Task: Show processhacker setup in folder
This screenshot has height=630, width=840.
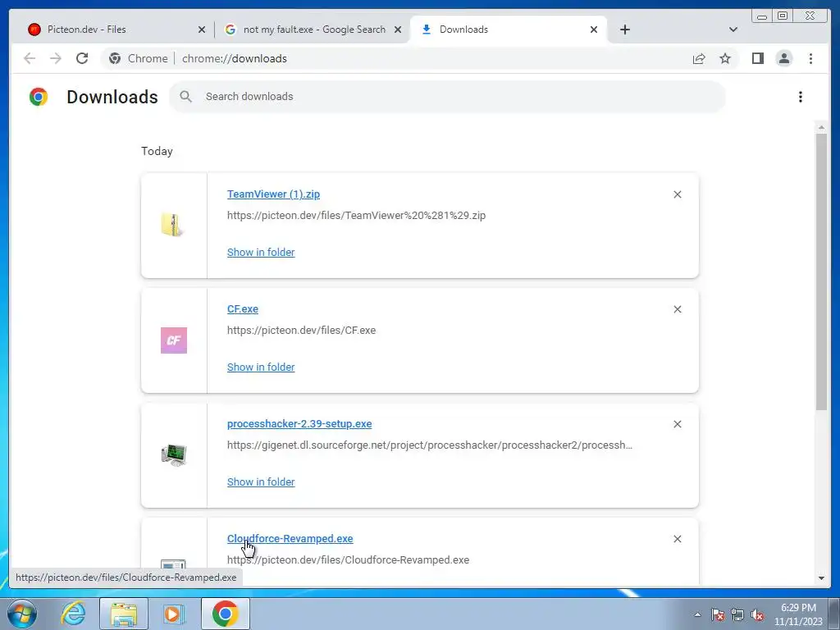Action: tap(261, 482)
